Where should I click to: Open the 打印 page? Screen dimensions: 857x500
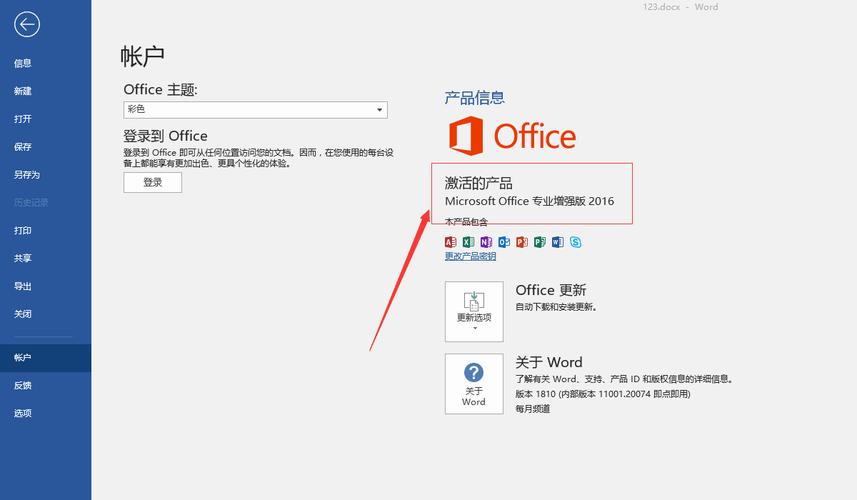23,231
